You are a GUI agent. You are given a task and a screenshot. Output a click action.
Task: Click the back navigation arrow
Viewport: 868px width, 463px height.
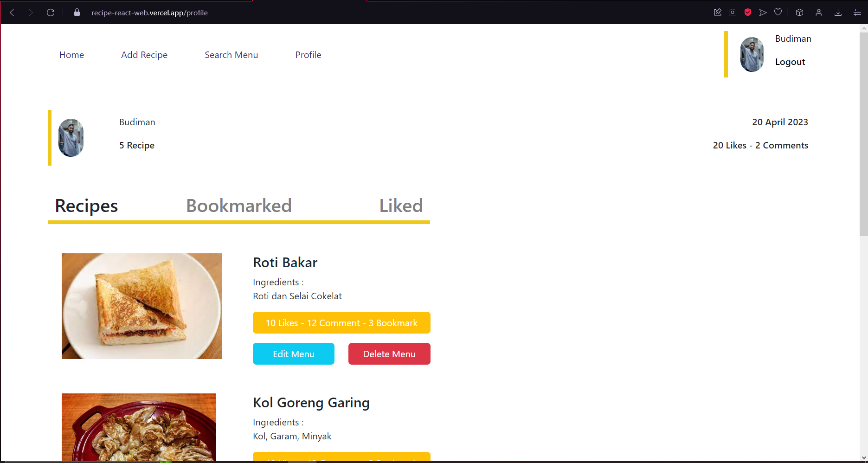click(x=12, y=13)
